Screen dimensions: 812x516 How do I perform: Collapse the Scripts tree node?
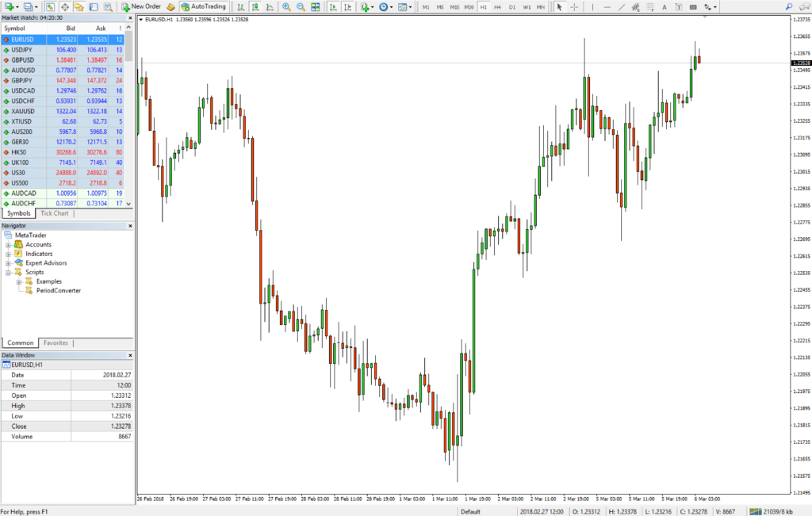coord(8,272)
